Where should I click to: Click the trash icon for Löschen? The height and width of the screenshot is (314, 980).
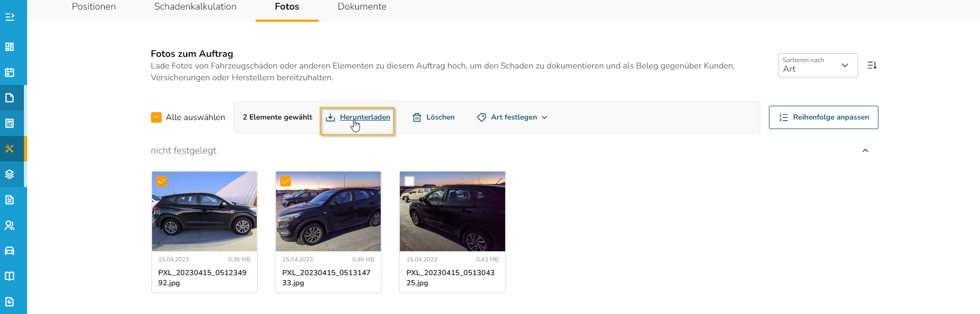click(x=417, y=117)
